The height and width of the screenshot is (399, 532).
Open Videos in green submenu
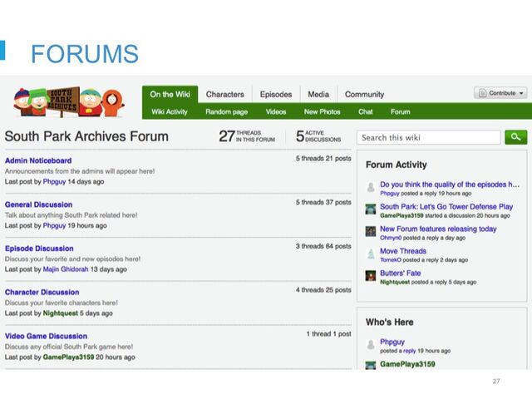coord(276,111)
